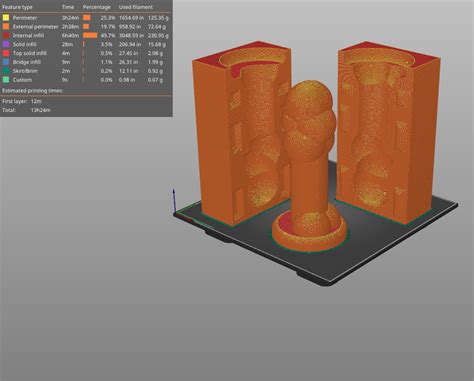474x381 pixels.
Task: Click the 'Used filament' column header
Action: 136,7
